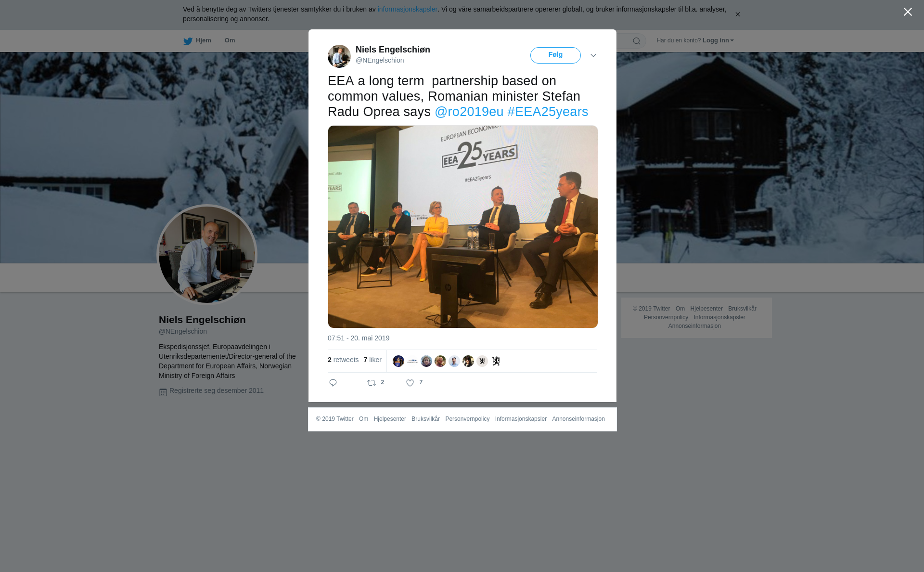This screenshot has height=572, width=924.
Task: Expand the tweet options chevron
Action: tap(593, 55)
